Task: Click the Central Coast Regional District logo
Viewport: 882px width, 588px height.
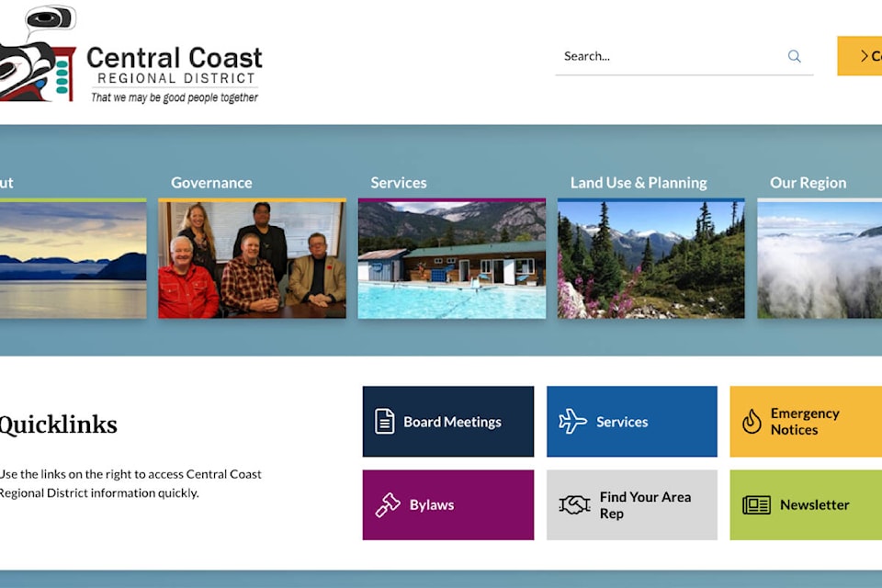Action: 131,56
